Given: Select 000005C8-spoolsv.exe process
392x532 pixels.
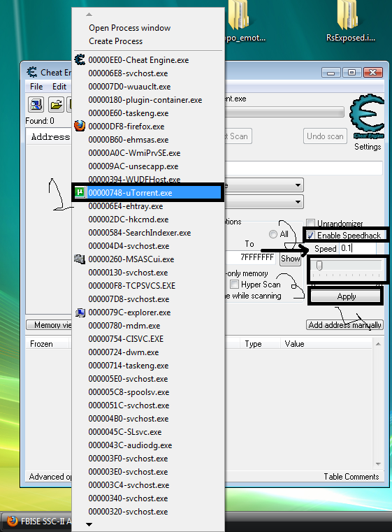Looking at the screenshot, I should coord(147,392).
